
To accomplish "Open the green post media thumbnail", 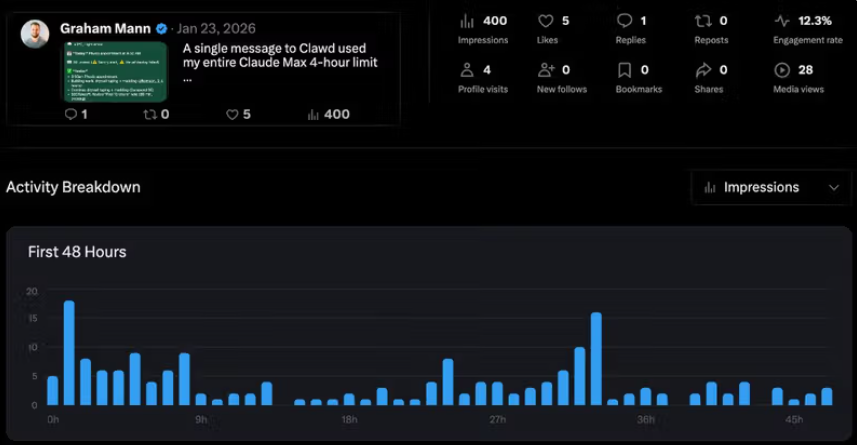I will [x=116, y=72].
